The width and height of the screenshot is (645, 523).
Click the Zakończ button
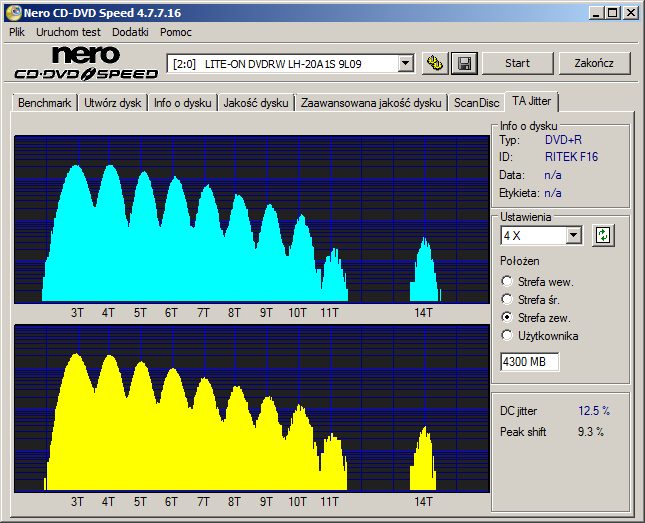[x=594, y=63]
